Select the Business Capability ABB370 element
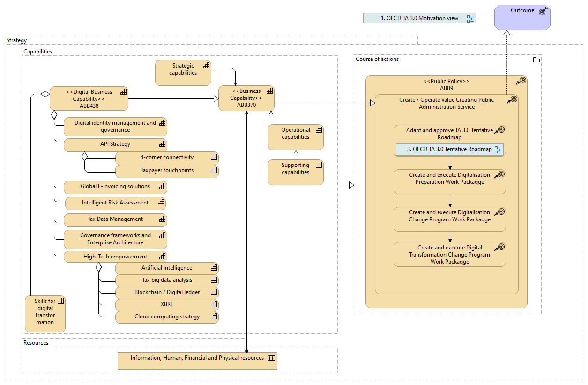The height and width of the screenshot is (385, 588). 246,98
